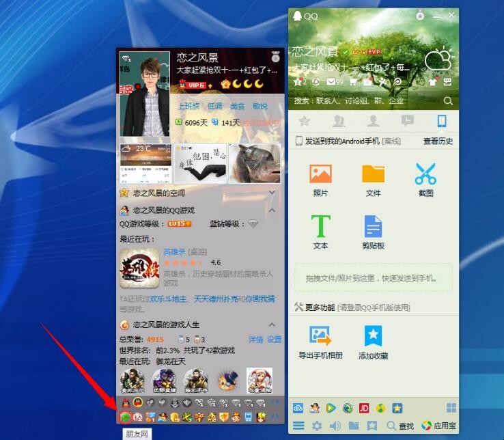
Task: Open the weather icon in QQ header
Action: click(x=438, y=58)
